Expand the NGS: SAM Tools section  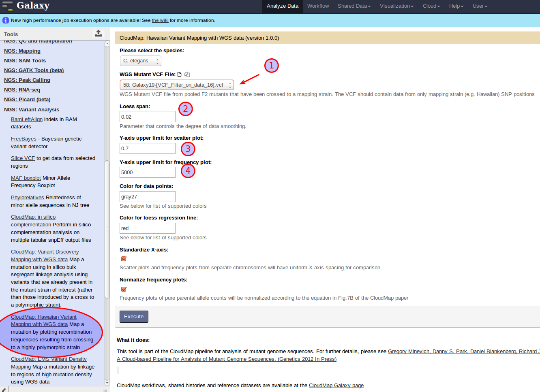pos(25,61)
